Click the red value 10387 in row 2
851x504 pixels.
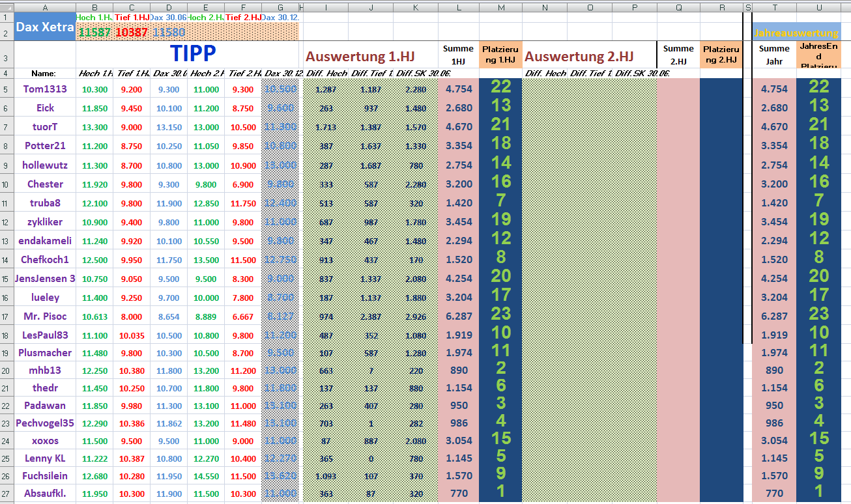[x=132, y=32]
